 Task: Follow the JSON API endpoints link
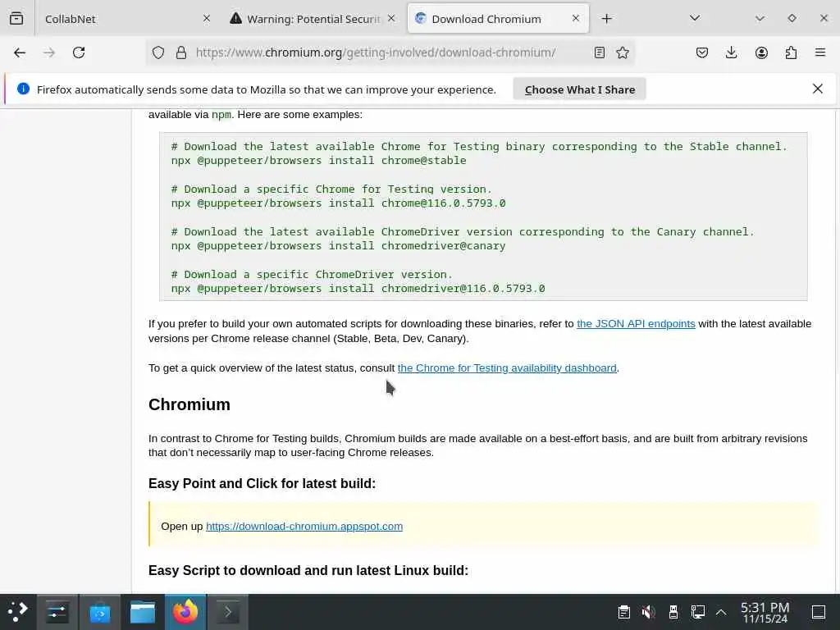pyautogui.click(x=636, y=323)
